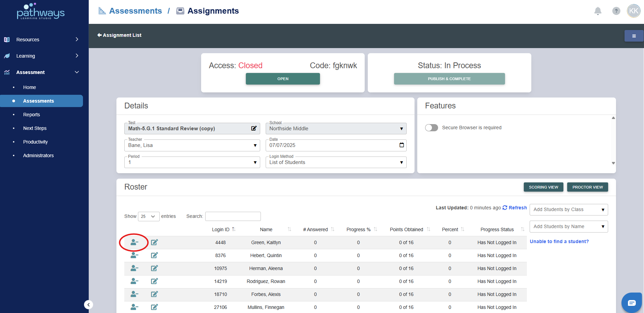644x313 pixels.
Task: Remove student Forbes, Alexis from roster
Action: [134, 294]
